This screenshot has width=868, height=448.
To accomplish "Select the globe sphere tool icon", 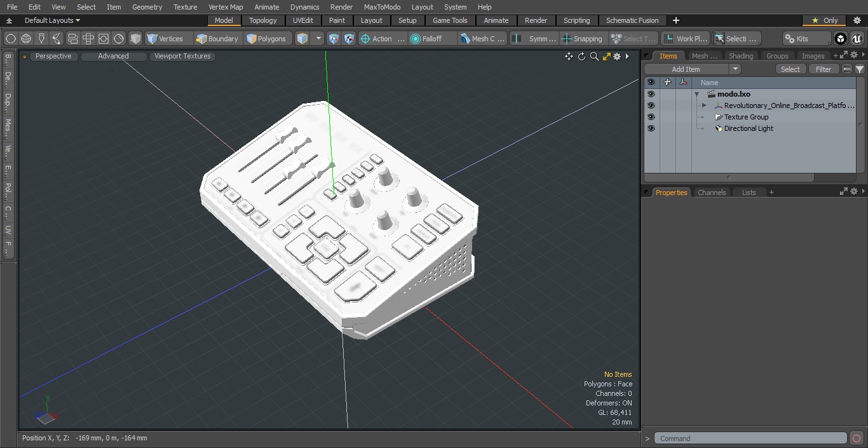I will (x=26, y=39).
